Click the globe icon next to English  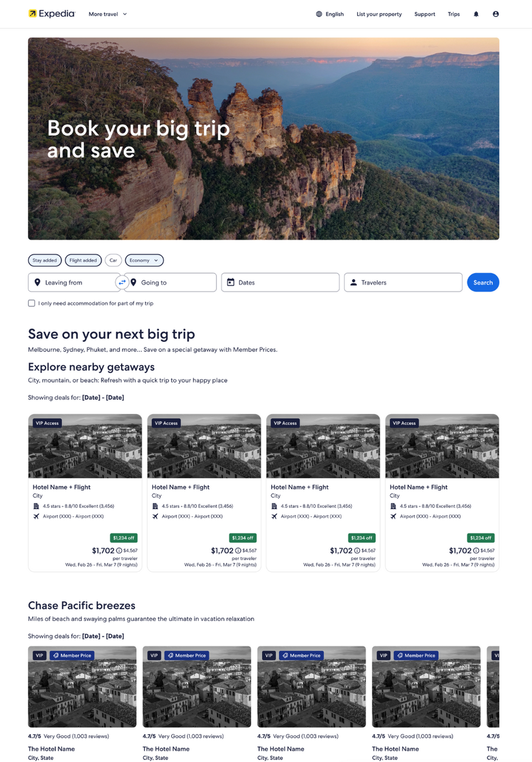(319, 14)
